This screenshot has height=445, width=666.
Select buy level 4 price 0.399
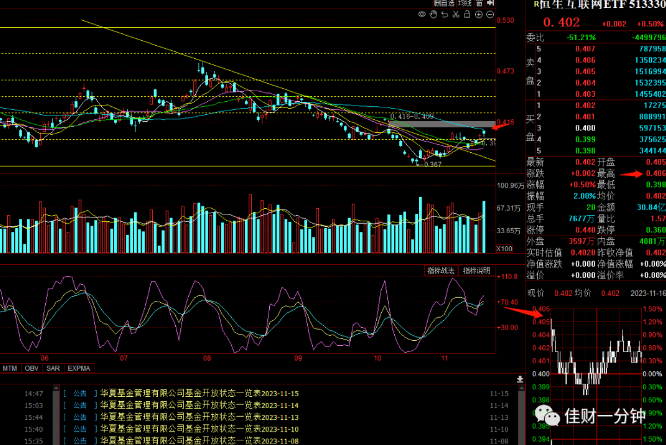(585, 139)
